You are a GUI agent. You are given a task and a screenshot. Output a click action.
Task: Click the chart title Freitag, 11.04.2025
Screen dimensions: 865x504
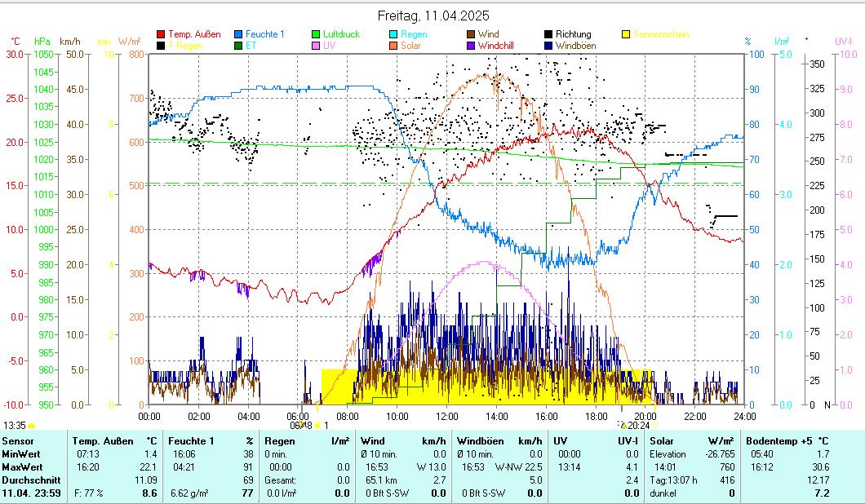point(433,16)
